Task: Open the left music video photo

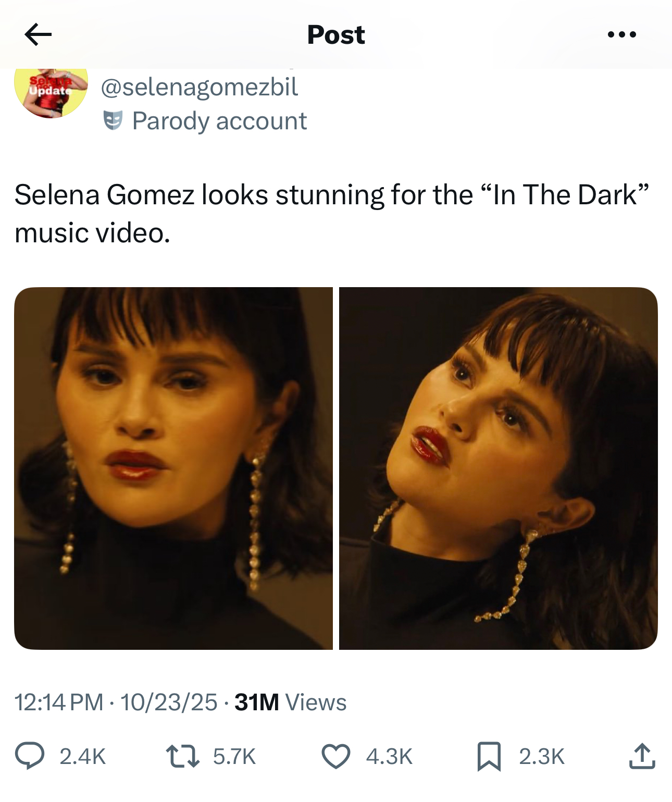Action: [x=173, y=468]
